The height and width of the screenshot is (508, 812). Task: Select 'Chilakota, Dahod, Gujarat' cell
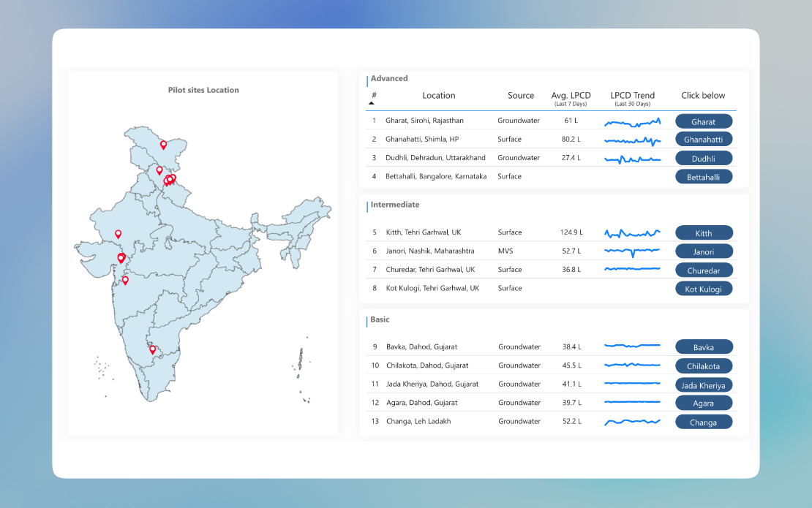427,365
